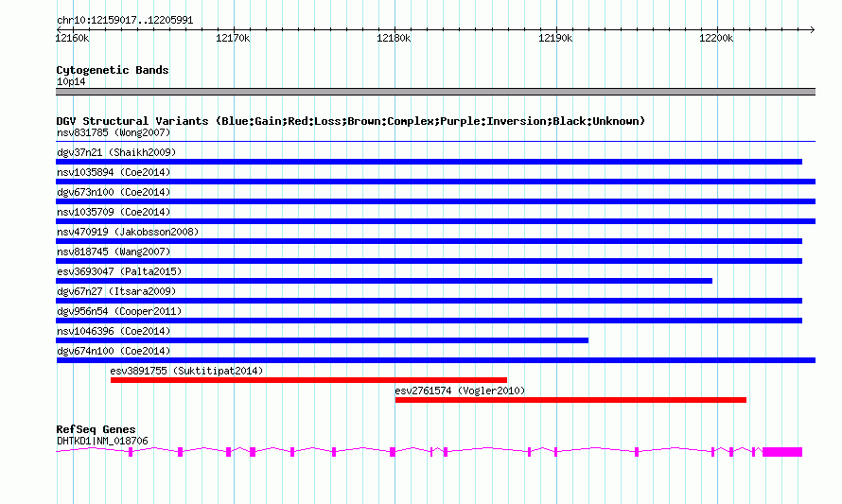
Task: Select the red esv3891755 loss bar
Action: pos(308,380)
